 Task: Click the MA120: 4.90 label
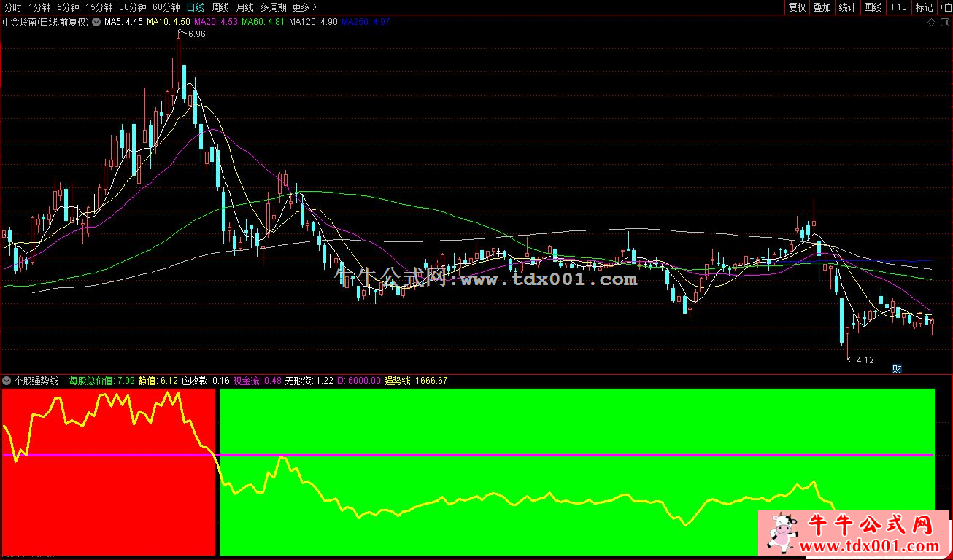(x=314, y=22)
